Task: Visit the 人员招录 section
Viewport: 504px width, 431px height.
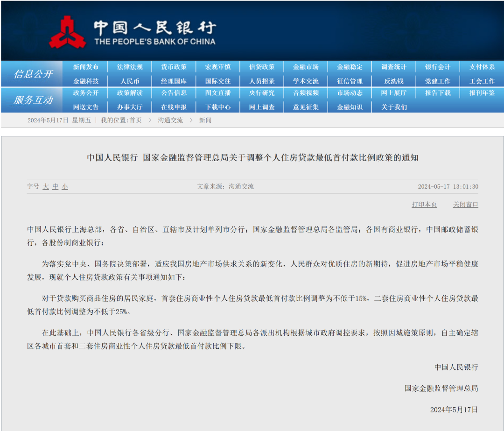Action: (x=262, y=81)
